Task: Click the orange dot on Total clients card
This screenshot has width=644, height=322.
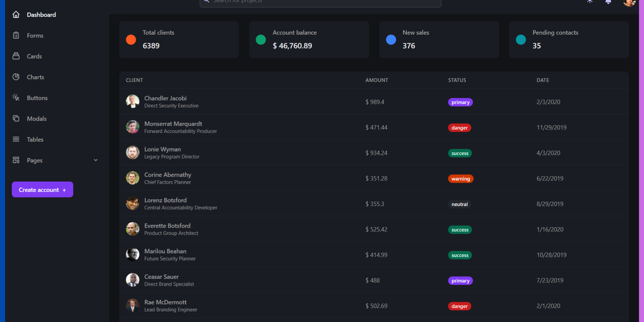Action: [x=130, y=39]
